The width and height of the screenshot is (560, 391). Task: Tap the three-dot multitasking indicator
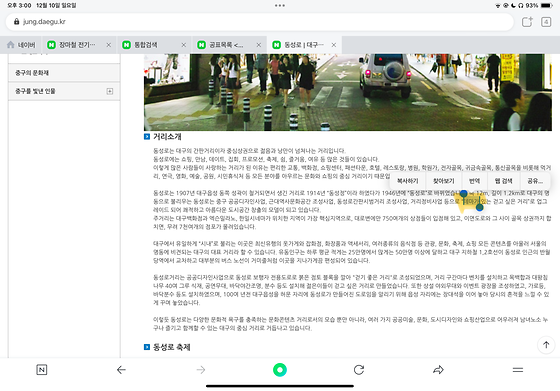(x=280, y=5)
